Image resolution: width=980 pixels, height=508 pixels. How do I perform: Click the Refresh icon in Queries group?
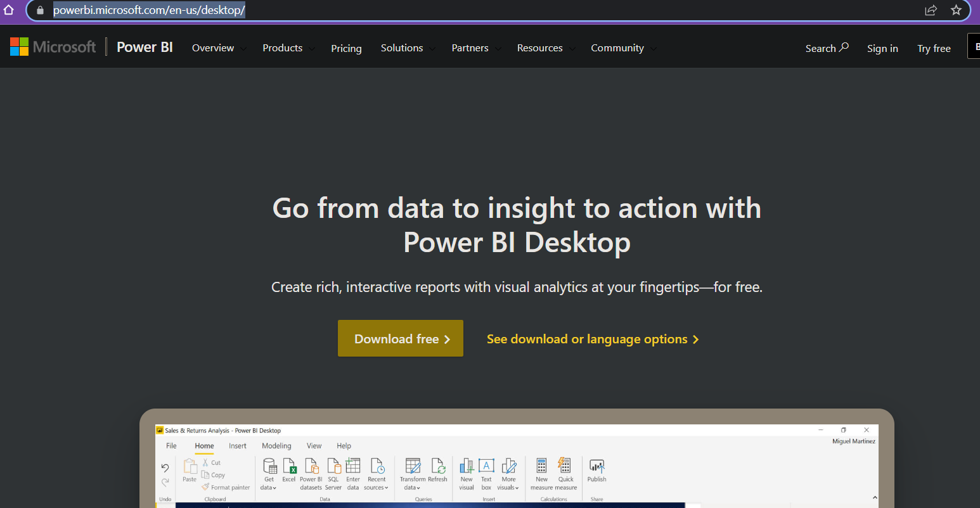pos(438,467)
